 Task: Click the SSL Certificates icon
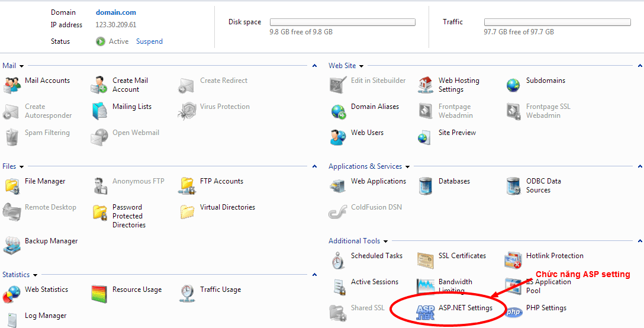[426, 260]
